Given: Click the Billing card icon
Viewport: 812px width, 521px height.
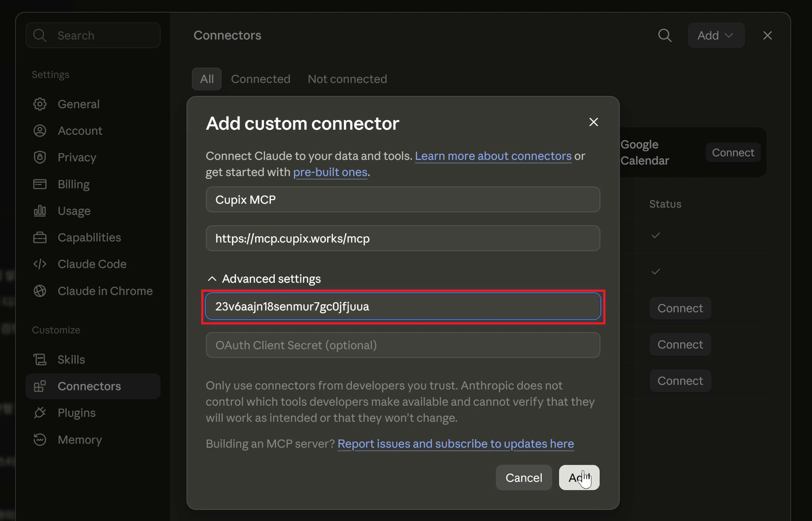Looking at the screenshot, I should [40, 184].
